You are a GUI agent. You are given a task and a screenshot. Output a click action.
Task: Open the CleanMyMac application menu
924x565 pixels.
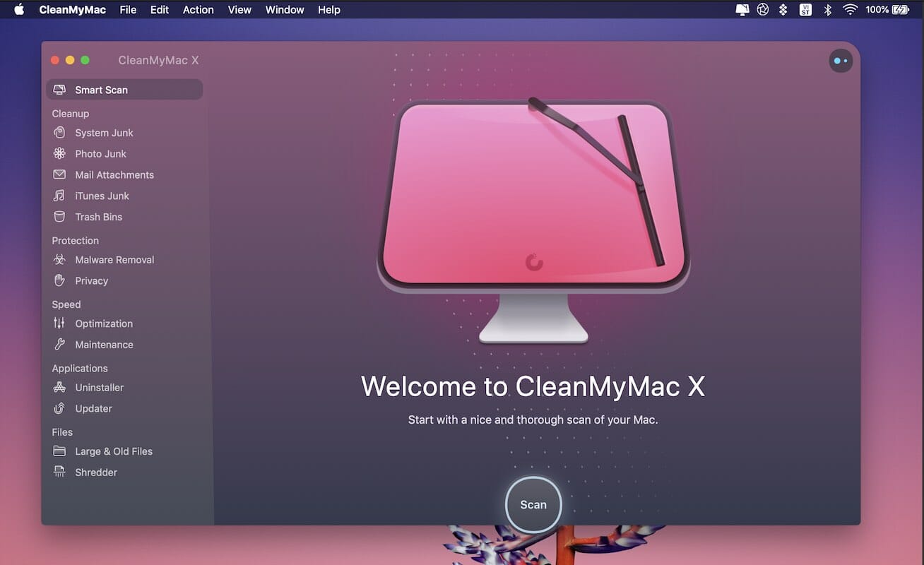(x=73, y=10)
